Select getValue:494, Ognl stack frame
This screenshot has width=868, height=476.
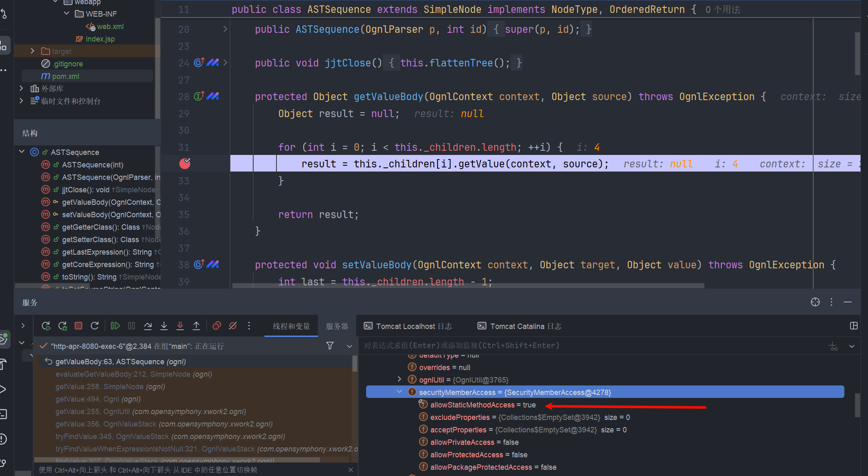(98, 399)
